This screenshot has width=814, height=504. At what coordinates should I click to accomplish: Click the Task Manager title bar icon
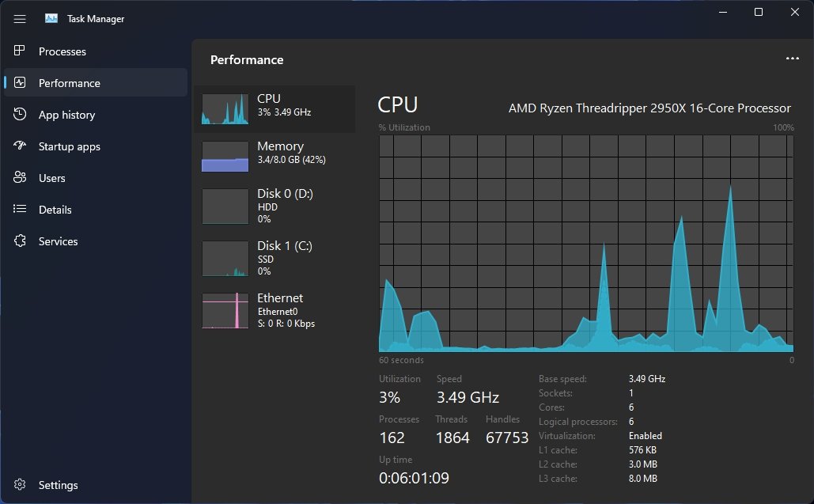click(x=51, y=19)
